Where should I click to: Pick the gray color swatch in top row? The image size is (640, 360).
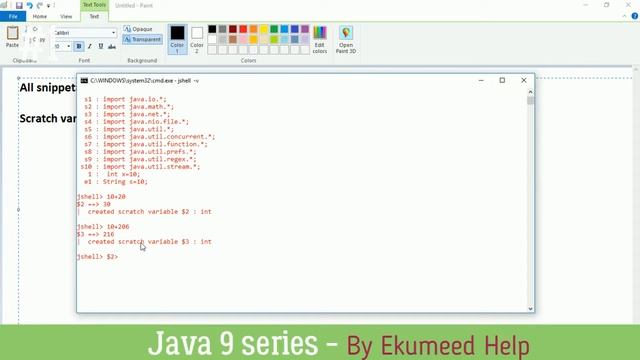pyautogui.click(x=222, y=29)
